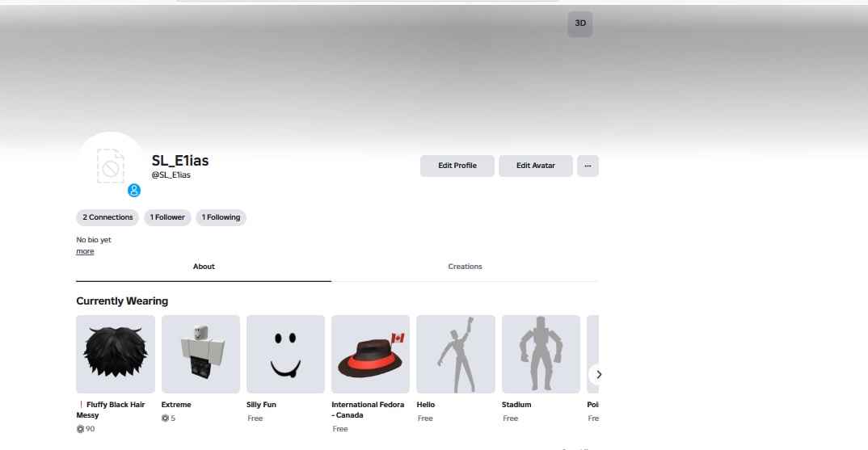The width and height of the screenshot is (868, 450).
Task: Click the International Fedora - Canada title
Action: coord(368,410)
